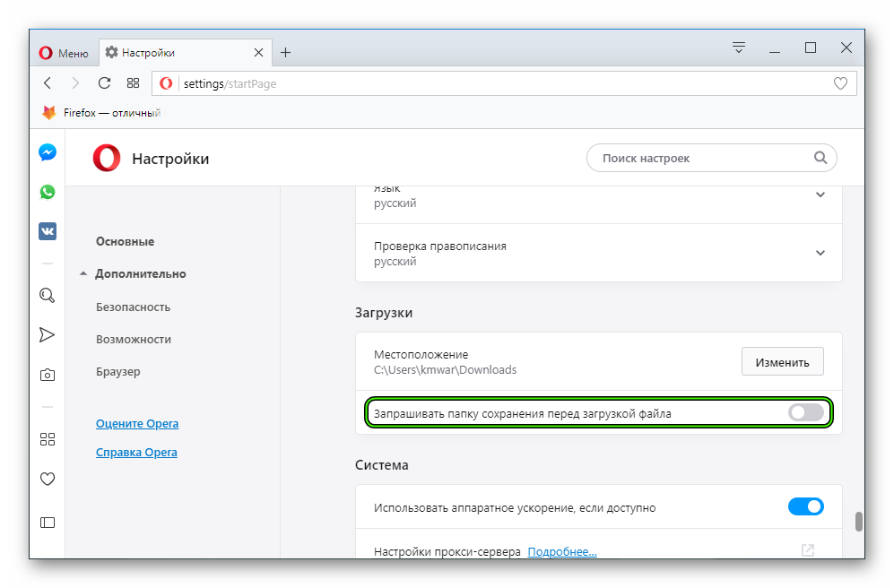The width and height of the screenshot is (894, 588).
Task: Expand the Язык language row
Action: 599,204
